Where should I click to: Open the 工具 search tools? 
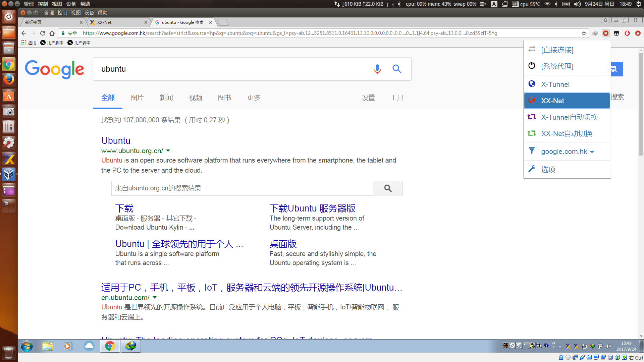tap(397, 98)
